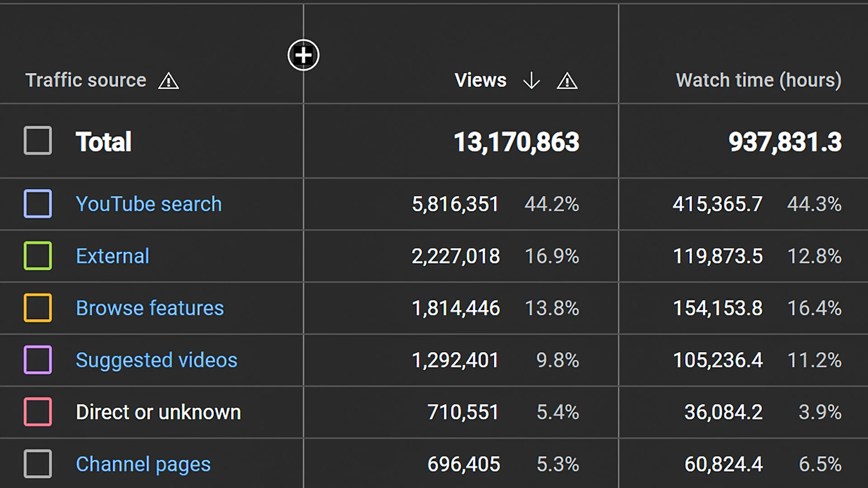Click warning triangle next to Traffic source
This screenshot has width=868, height=488.
[x=169, y=81]
